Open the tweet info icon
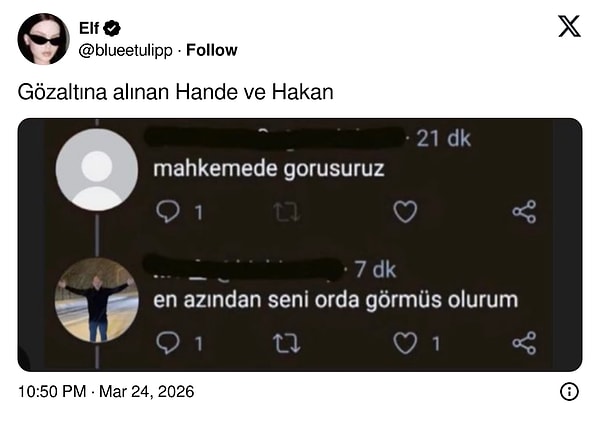The width and height of the screenshot is (600, 422). pos(569,391)
